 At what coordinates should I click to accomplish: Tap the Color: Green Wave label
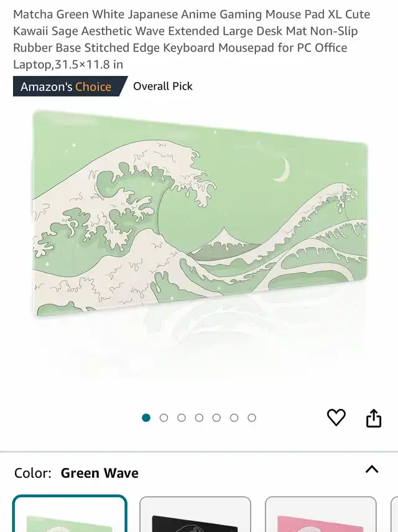[76, 473]
